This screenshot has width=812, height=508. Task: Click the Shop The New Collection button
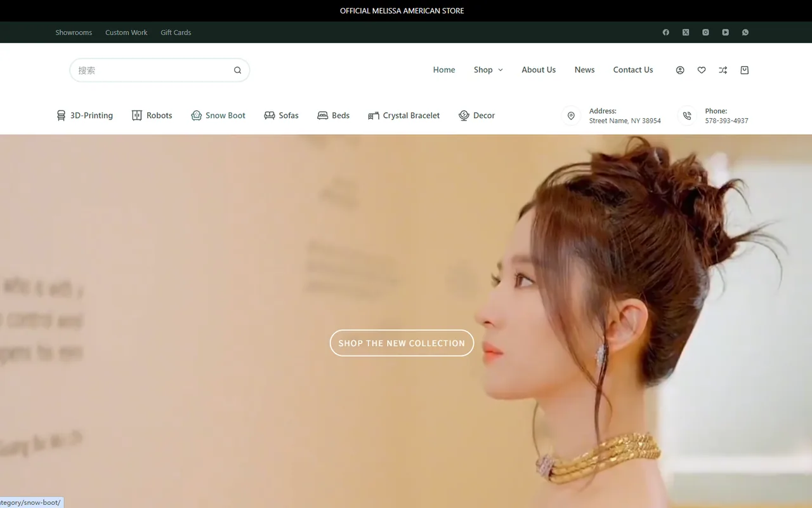pyautogui.click(x=402, y=343)
